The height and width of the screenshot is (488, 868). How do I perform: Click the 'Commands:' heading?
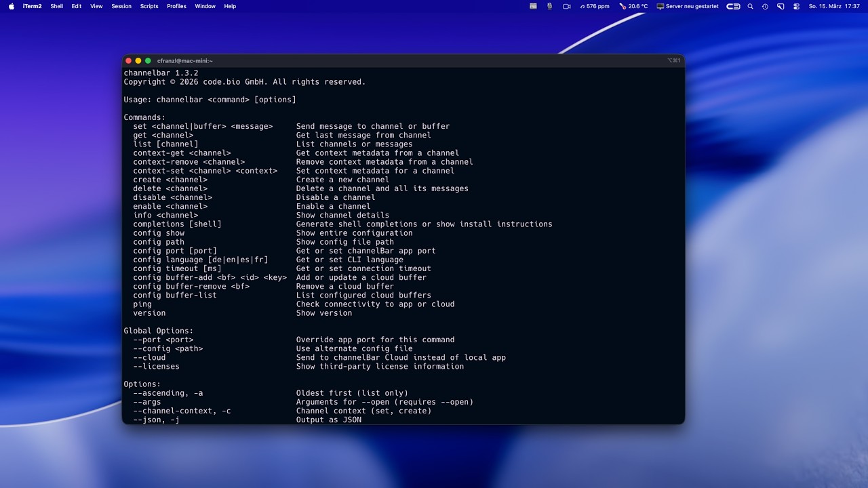point(144,117)
